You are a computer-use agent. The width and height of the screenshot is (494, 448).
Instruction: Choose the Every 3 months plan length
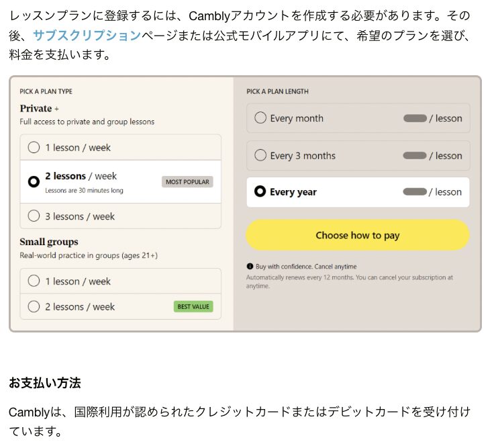358,155
